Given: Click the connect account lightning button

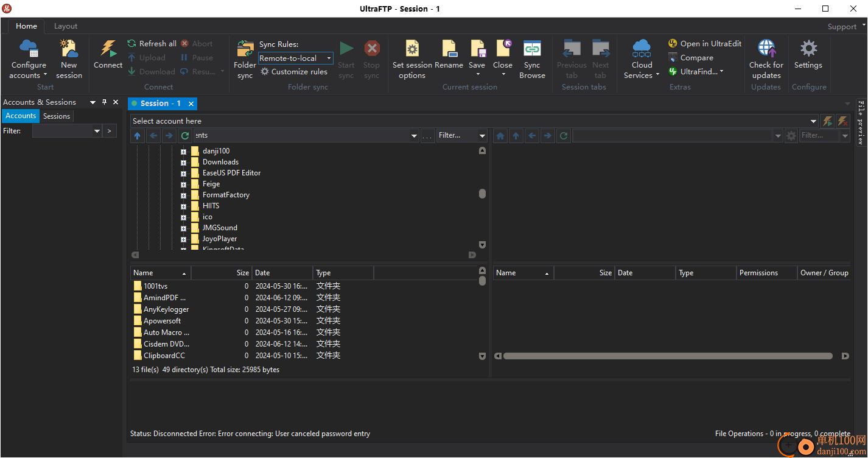Looking at the screenshot, I should [827, 121].
